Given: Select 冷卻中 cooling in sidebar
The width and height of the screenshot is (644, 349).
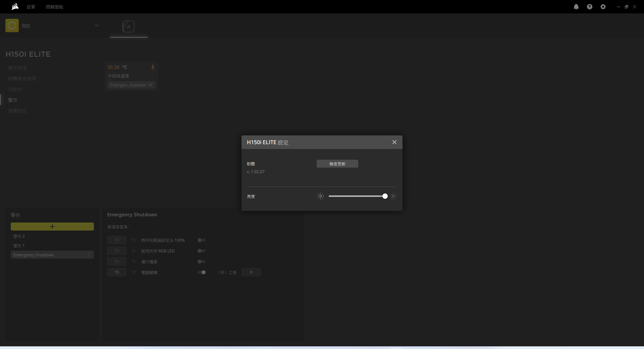Looking at the screenshot, I should pos(15,89).
